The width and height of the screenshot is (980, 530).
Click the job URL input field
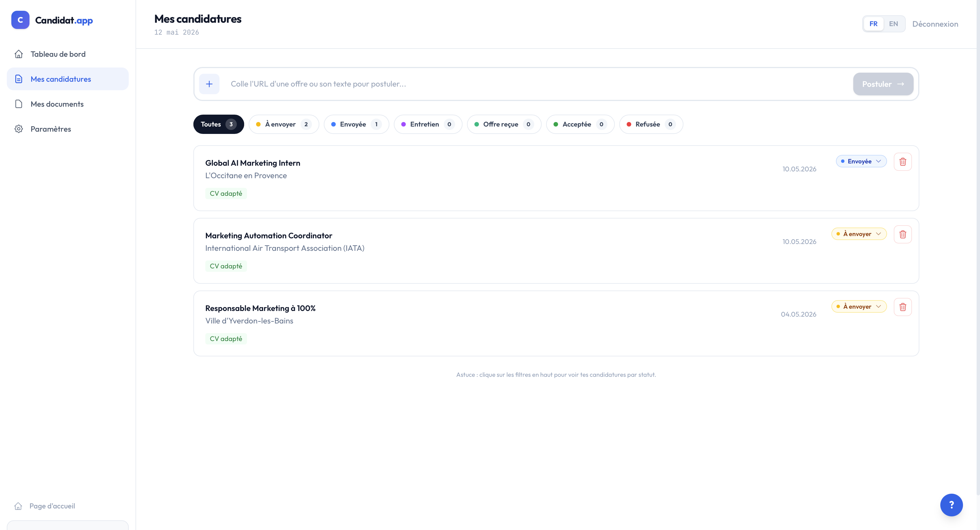pos(537,84)
